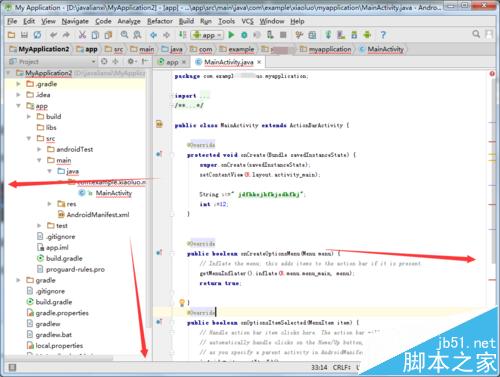Click the Make Project icon

click(x=182, y=35)
